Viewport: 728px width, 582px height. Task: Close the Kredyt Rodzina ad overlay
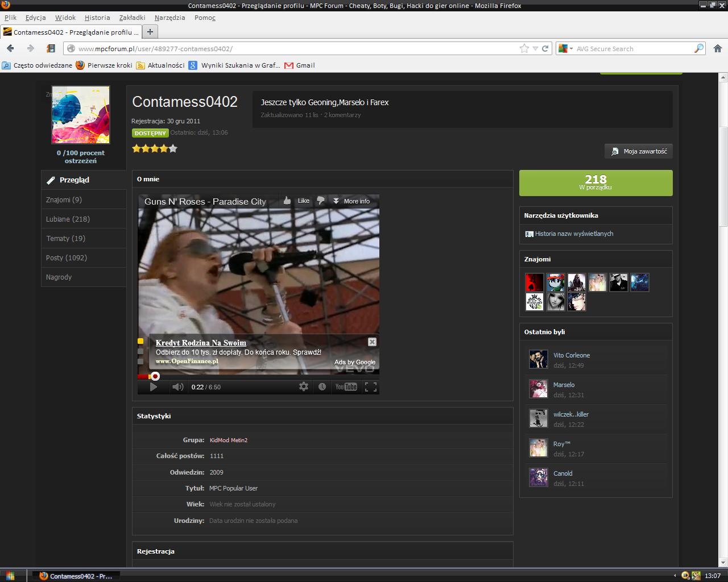coord(372,342)
